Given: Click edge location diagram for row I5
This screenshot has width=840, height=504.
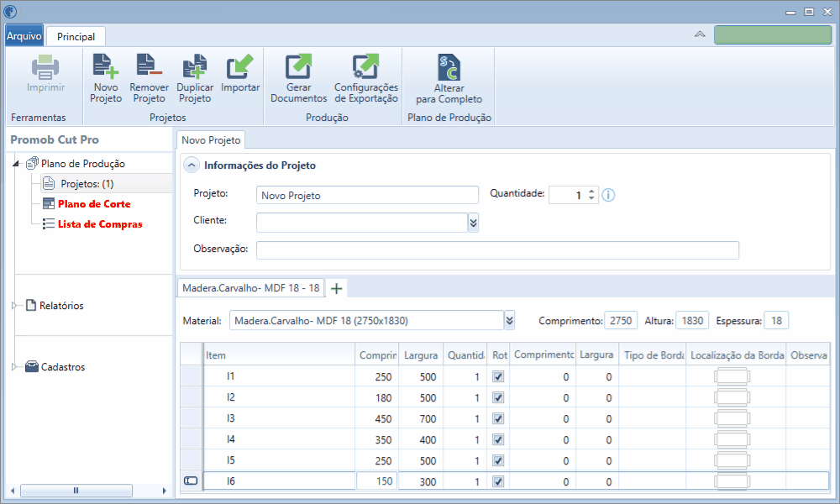Looking at the screenshot, I should pos(732,460).
